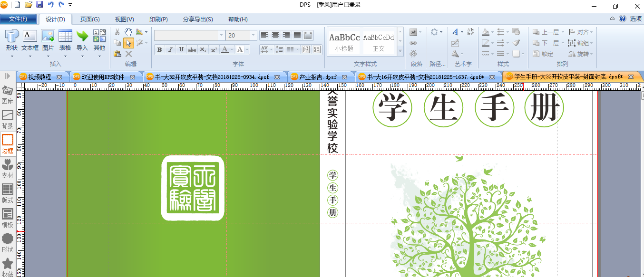Screen dimensions: 644x277
Task: Toggle distributed text alignment
Action: (308, 35)
